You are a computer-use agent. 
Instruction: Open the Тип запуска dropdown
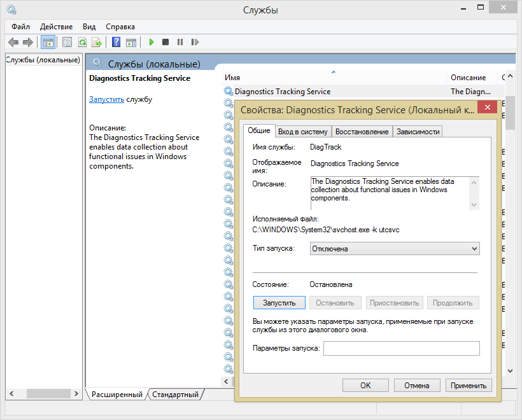pos(395,249)
